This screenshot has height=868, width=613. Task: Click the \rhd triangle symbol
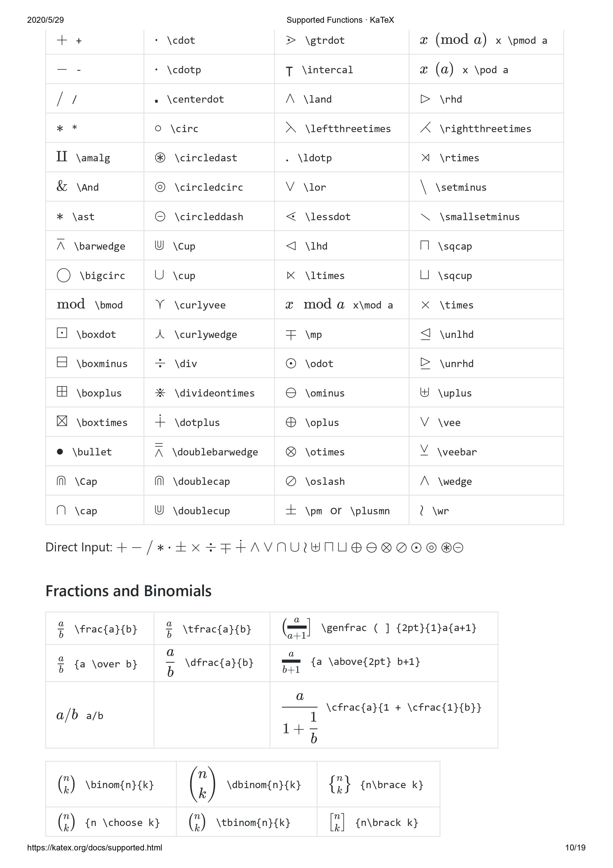pyautogui.click(x=425, y=99)
